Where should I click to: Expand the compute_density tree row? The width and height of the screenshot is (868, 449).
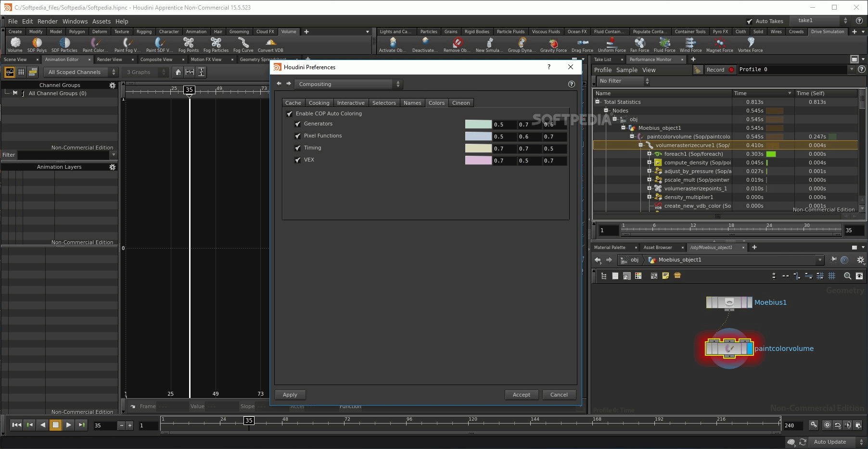coord(649,162)
